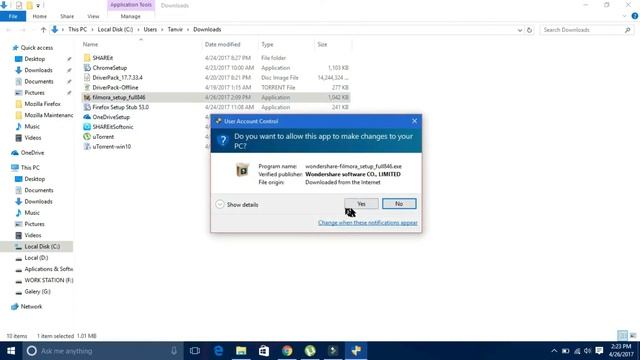Sort by the Name column header
The height and width of the screenshot is (360, 640).
point(90,44)
